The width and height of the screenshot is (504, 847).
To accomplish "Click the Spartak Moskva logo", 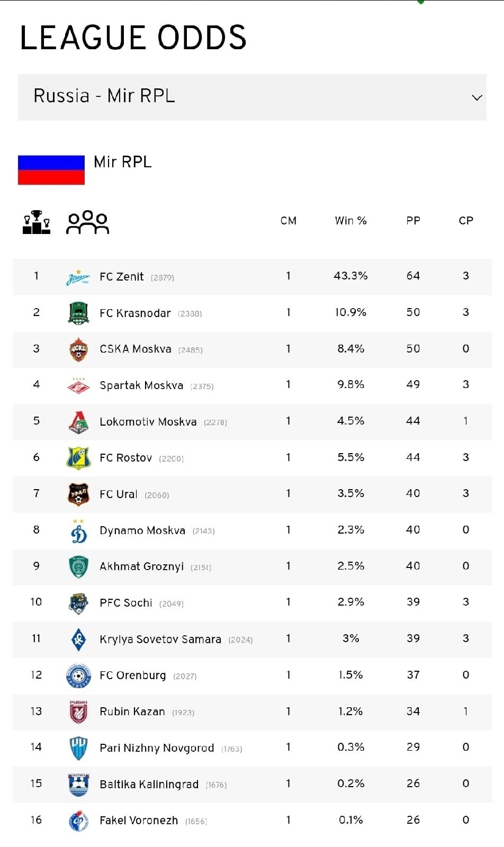I will click(78, 385).
